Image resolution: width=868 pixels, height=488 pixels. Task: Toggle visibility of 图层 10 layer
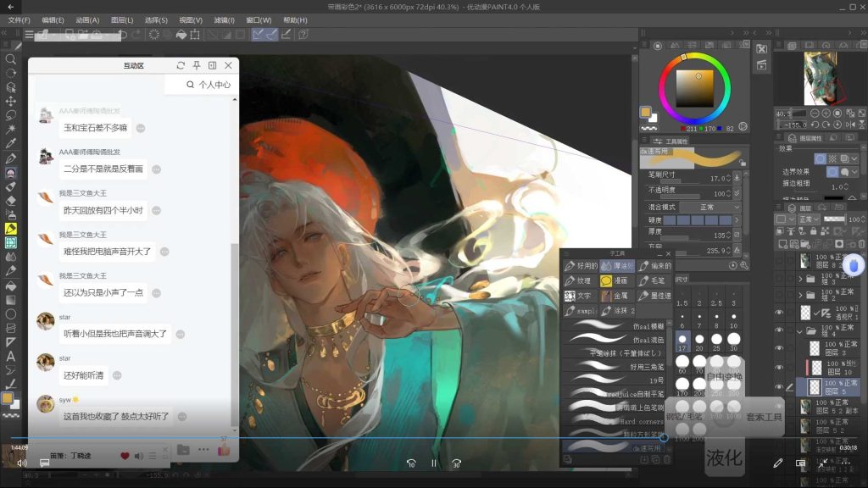[779, 368]
